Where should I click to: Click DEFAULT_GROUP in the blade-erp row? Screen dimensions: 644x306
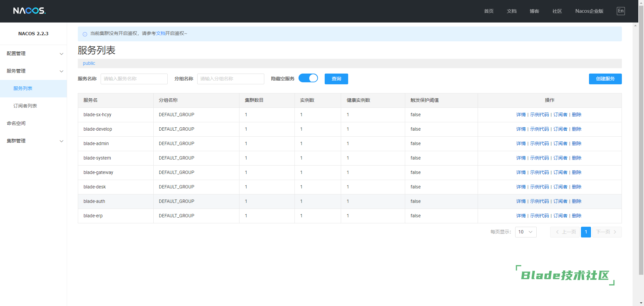point(176,216)
